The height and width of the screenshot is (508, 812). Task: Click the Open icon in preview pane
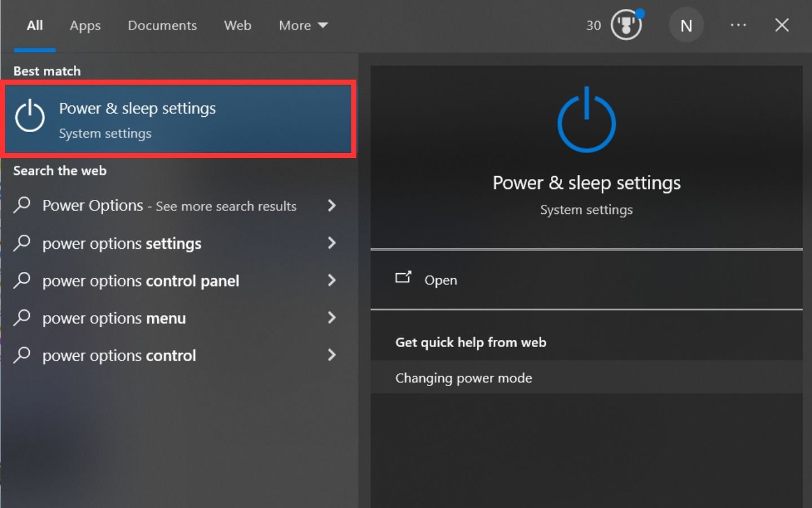(x=403, y=277)
